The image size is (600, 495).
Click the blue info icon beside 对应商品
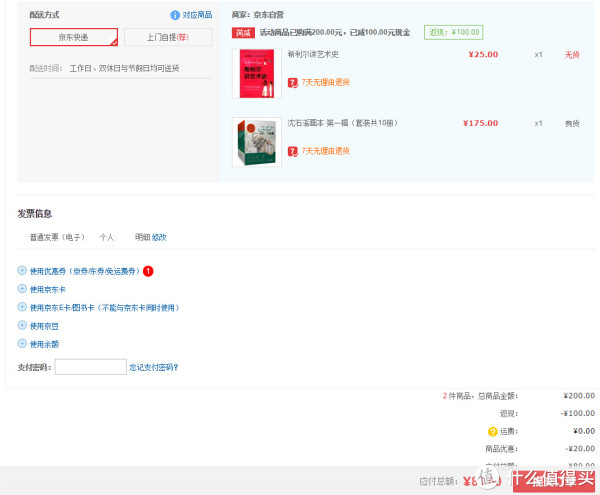point(175,15)
